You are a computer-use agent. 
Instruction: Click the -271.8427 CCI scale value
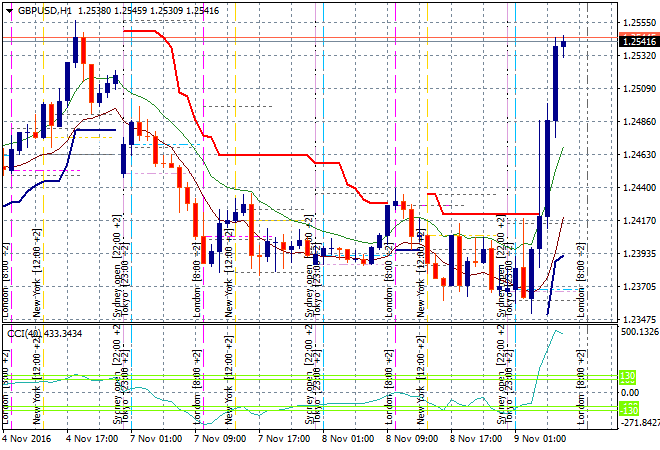640,424
